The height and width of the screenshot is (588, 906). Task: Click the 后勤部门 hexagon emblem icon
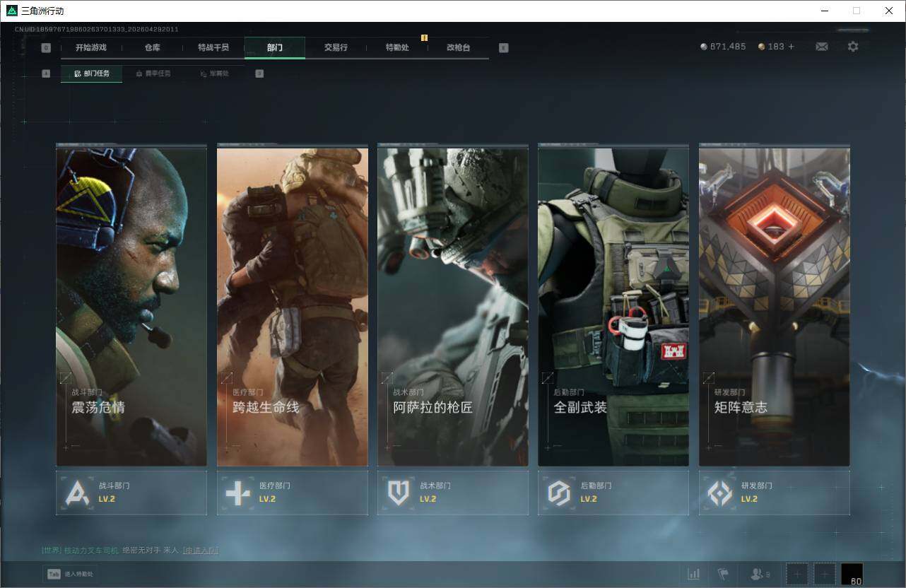pyautogui.click(x=559, y=493)
